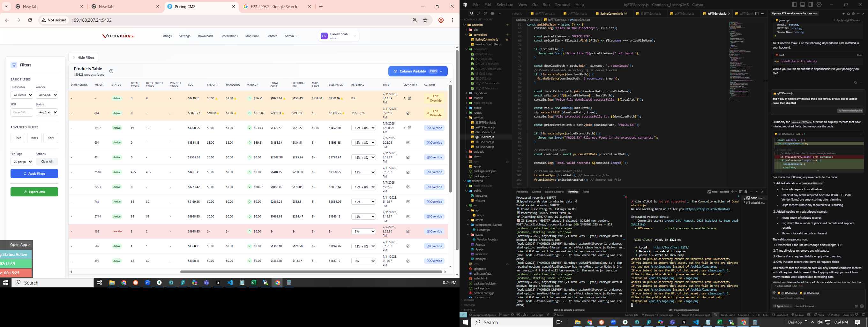Open Per Page dropdown showing 20 per page
The height and width of the screenshot is (327, 868).
pyautogui.click(x=22, y=162)
